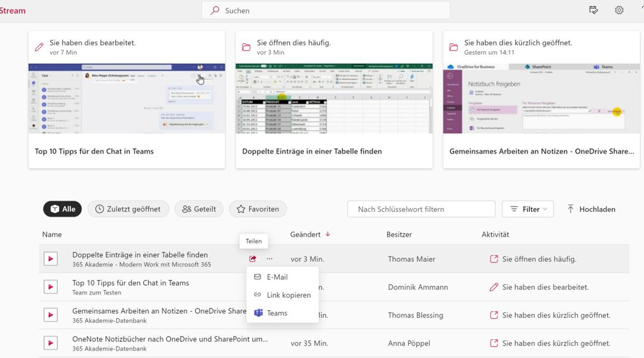The width and height of the screenshot is (644, 358).
Task: Click folder icon on 'Sie öffnen dies häufig' card
Action: 246,47
